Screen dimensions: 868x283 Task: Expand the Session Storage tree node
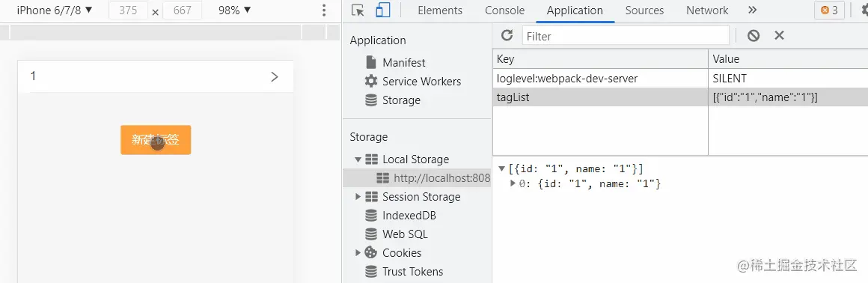coord(358,197)
